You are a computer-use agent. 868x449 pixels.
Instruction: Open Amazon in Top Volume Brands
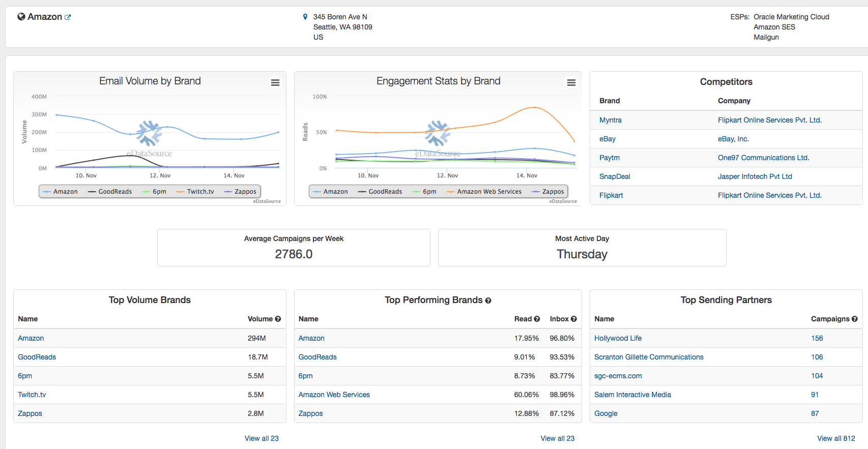31,338
